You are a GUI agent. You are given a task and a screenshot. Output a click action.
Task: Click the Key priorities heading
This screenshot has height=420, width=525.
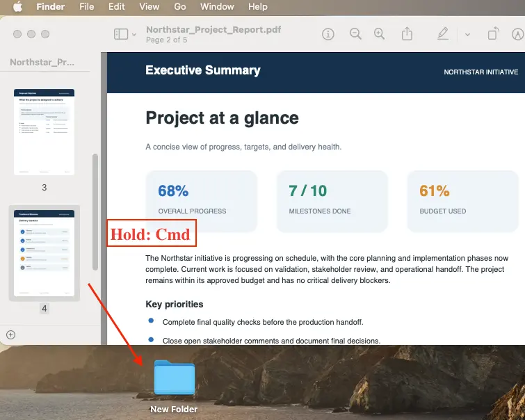[175, 304]
